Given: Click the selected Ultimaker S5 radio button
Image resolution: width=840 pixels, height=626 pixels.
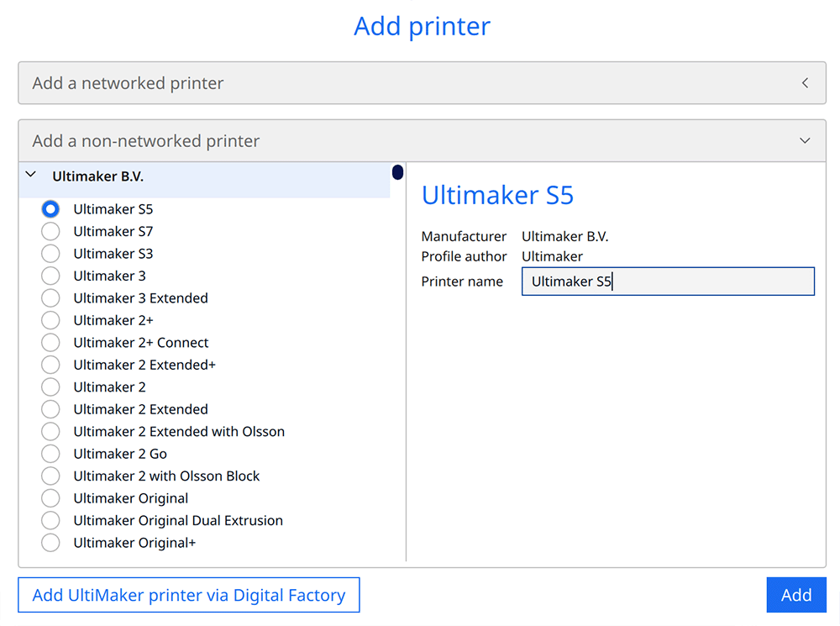Looking at the screenshot, I should (50, 209).
